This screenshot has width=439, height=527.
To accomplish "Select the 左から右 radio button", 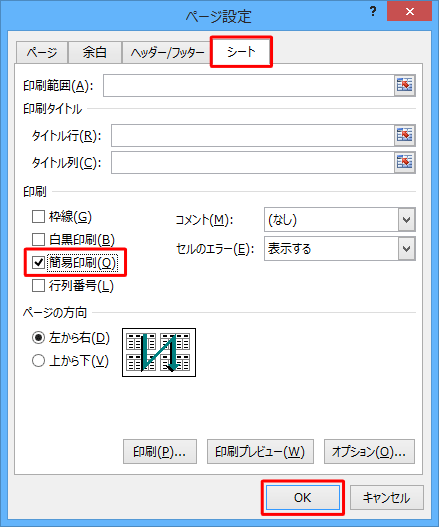I will point(38,337).
